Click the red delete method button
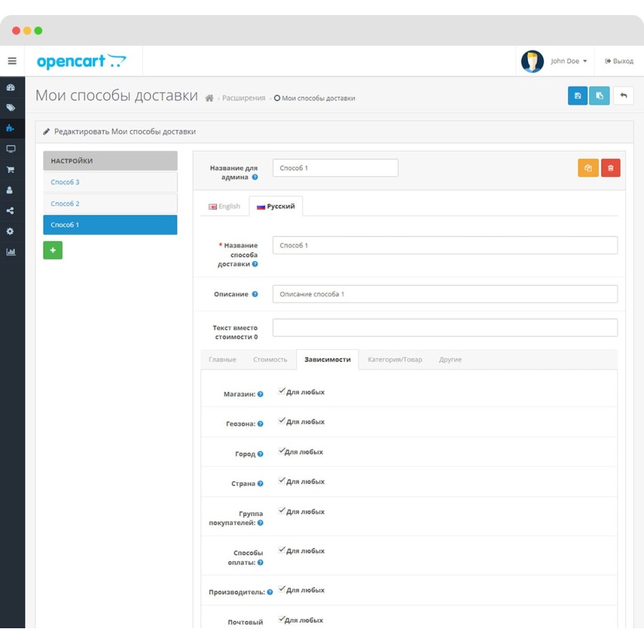 coord(611,168)
